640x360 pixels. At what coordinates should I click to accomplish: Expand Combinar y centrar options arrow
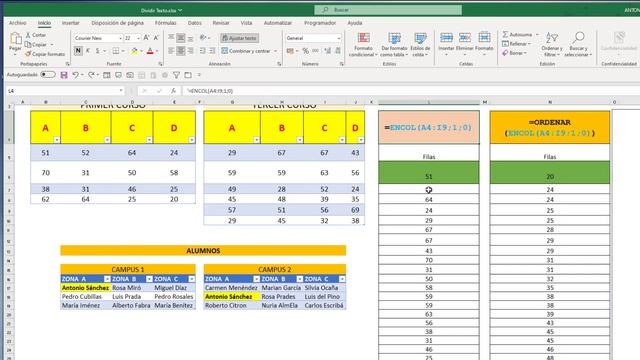coord(276,51)
